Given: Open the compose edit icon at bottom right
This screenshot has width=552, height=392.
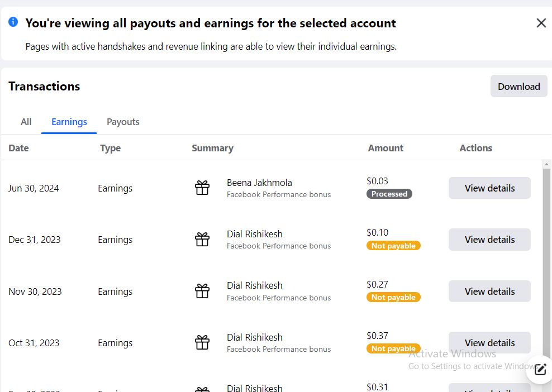Looking at the screenshot, I should click(540, 370).
